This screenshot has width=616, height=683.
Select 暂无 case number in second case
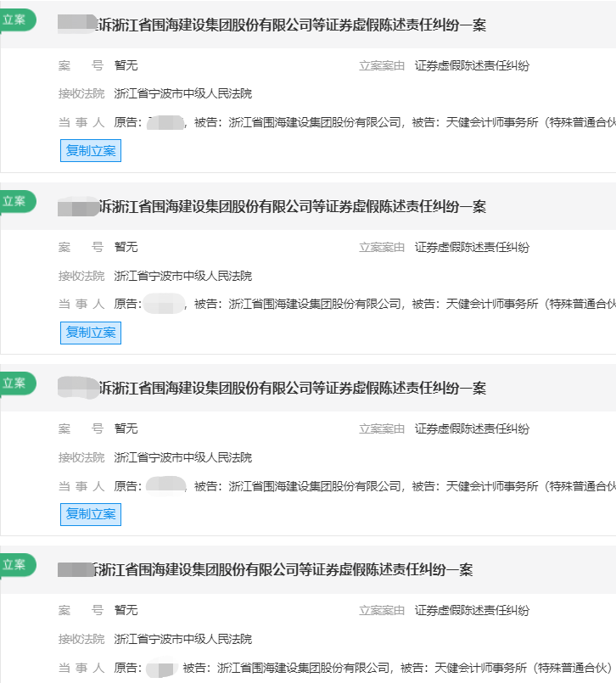(126, 248)
